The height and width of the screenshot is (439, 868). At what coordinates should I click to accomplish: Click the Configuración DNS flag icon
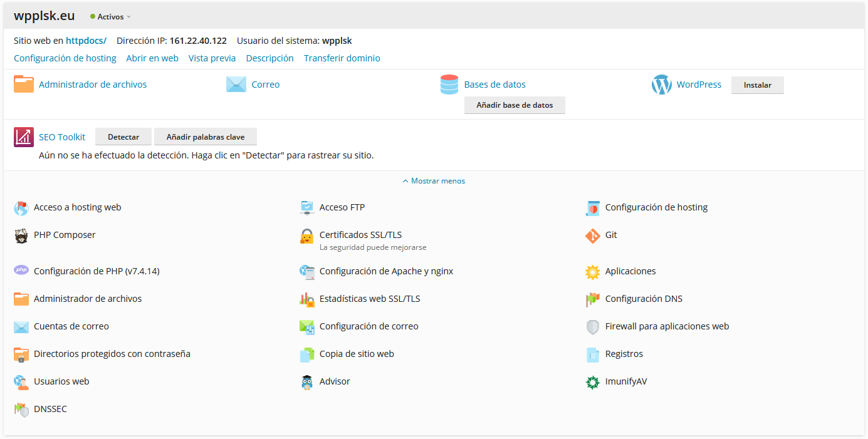coord(593,299)
